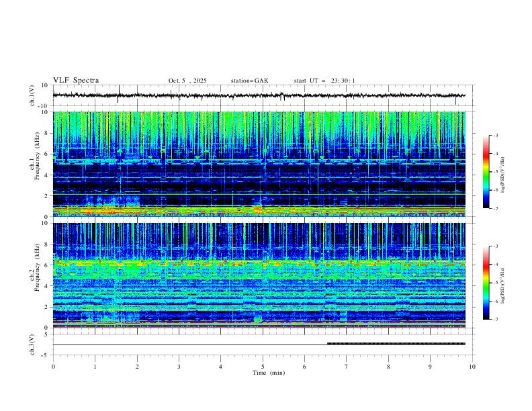Screen dimensions: 532x411
Task: Click the "-7" tick on the lower colorbar
Action: pyautogui.click(x=495, y=320)
